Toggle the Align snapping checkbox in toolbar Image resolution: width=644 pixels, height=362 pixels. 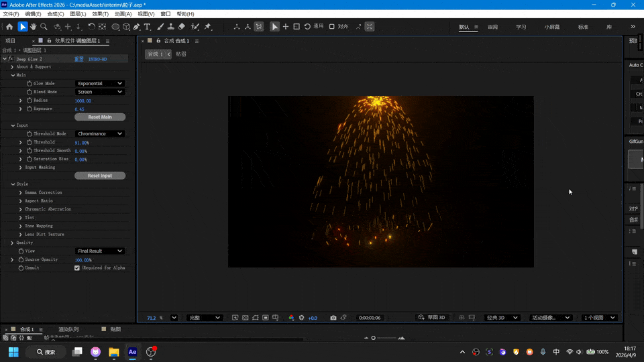coord(333,27)
